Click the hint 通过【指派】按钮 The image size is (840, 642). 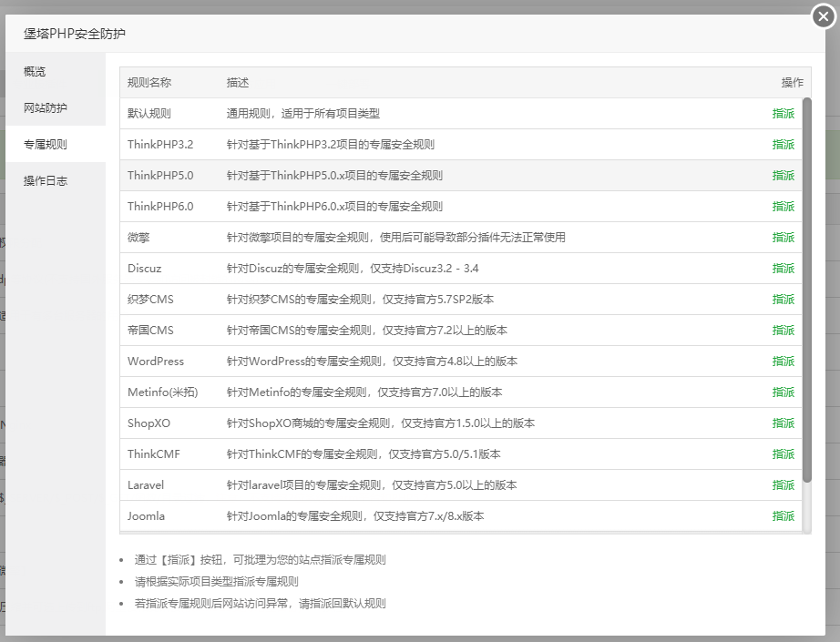(x=260, y=560)
